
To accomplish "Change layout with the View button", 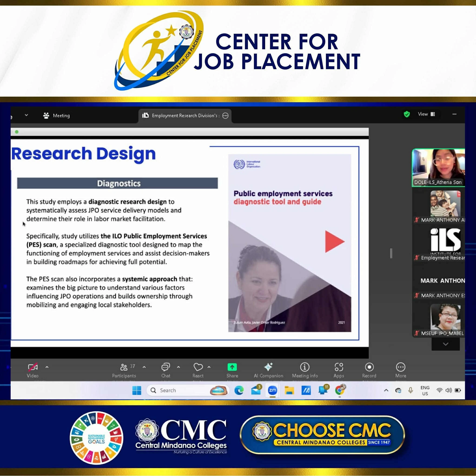I will (x=426, y=114).
